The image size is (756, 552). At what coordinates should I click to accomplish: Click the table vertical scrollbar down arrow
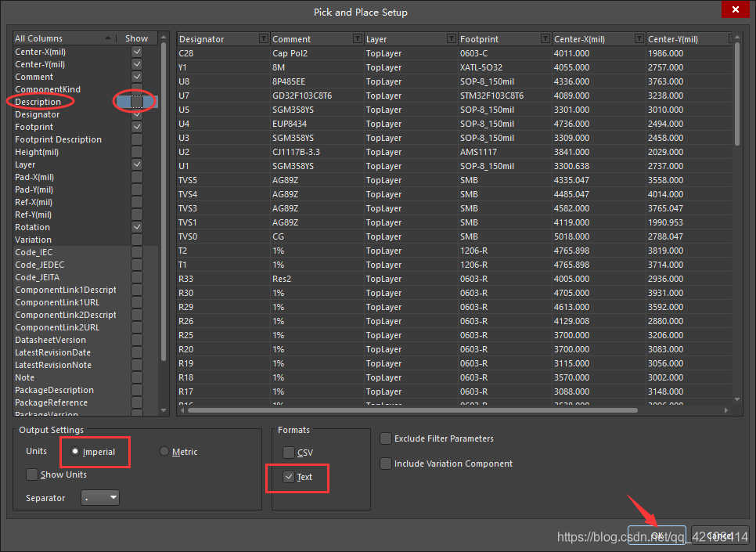(x=737, y=399)
